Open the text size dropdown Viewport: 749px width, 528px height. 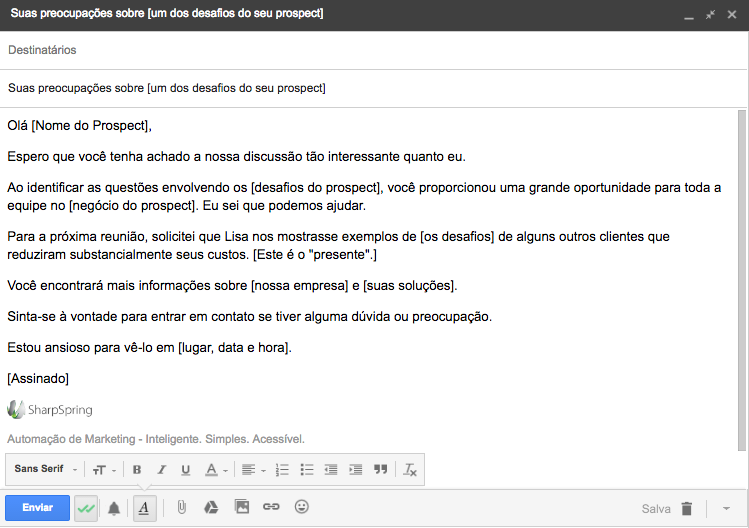[104, 470]
